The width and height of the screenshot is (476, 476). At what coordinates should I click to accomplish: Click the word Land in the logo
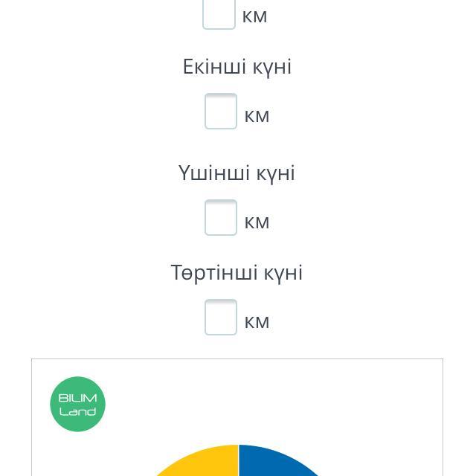coord(77,411)
